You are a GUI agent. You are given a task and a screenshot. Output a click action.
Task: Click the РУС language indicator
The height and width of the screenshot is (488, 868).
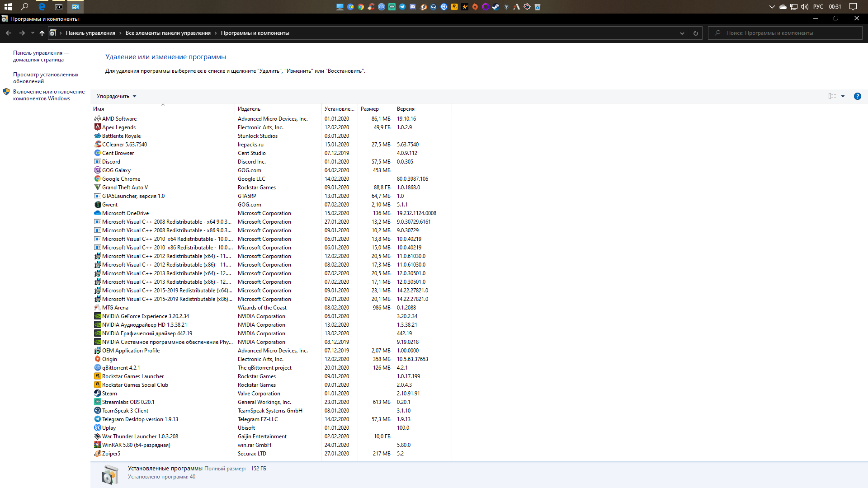[x=818, y=7]
